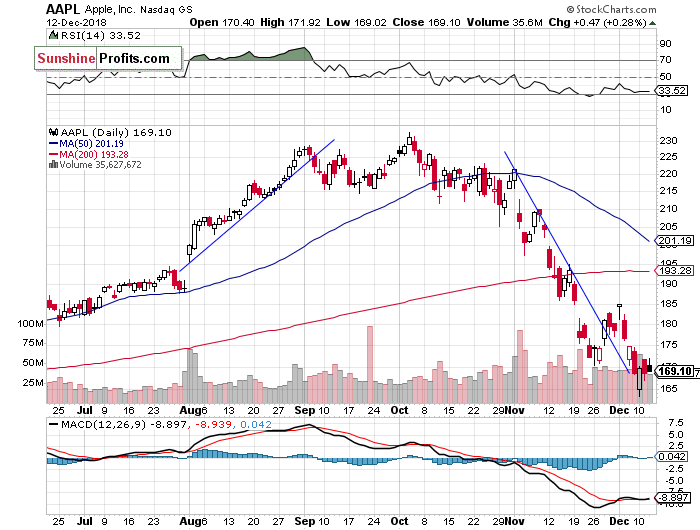Click the Volume 35.6M header value
Image resolution: width=700 pixels, height=530 pixels.
coord(504,22)
